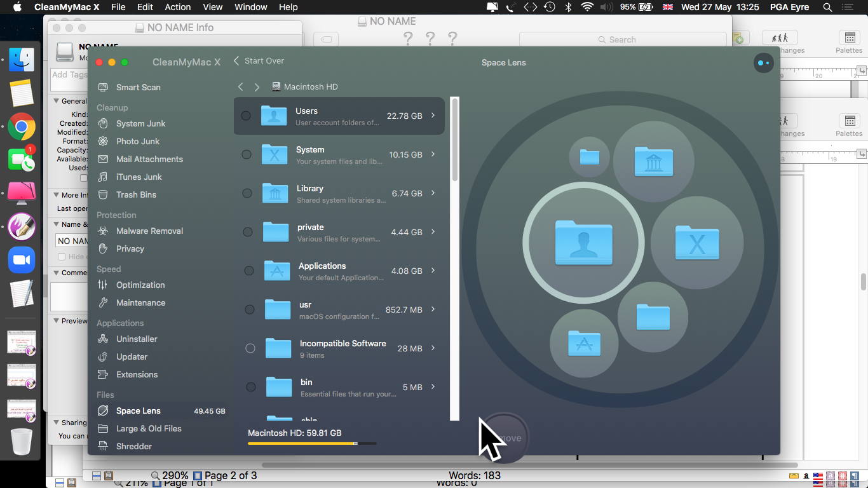Click the Users bubble in Space Lens map

click(x=583, y=243)
